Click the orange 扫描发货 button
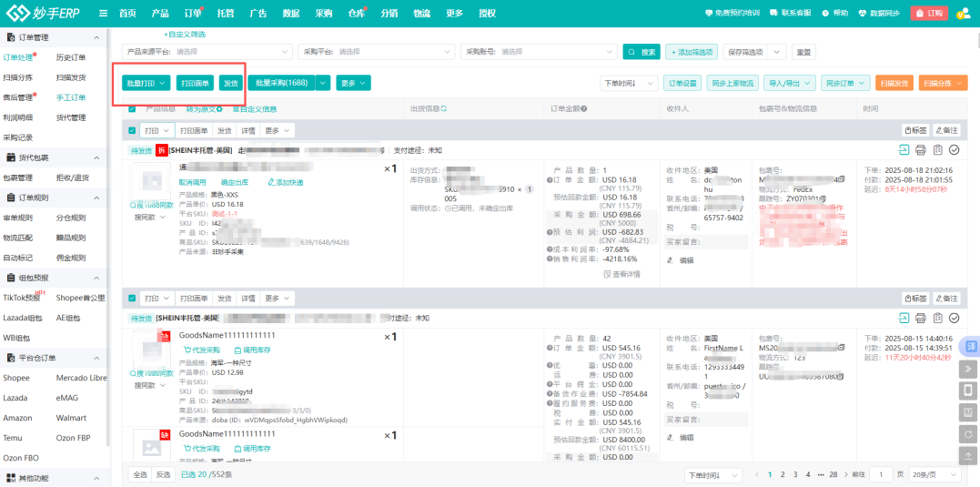Screen dimensions: 980x487 (894, 83)
